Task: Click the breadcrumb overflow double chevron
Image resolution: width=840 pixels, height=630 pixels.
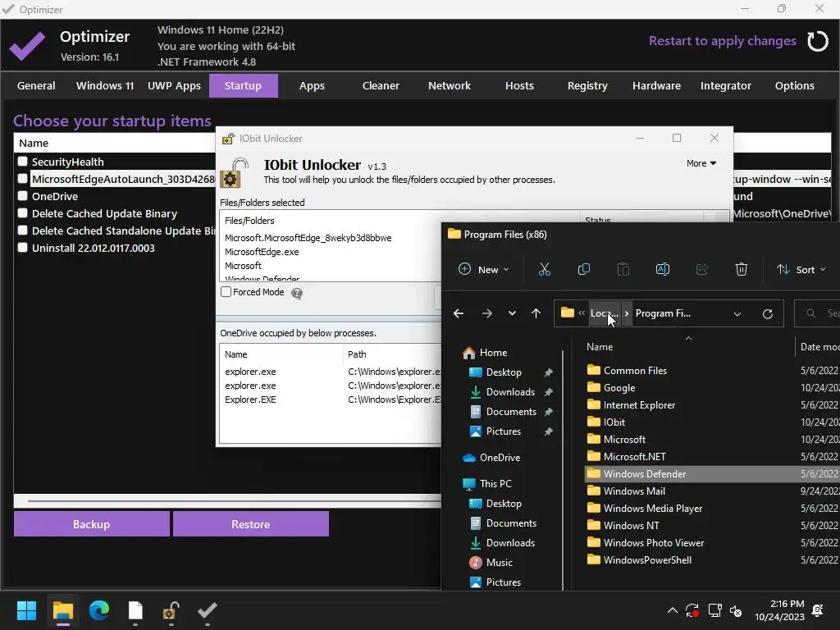Action: pyautogui.click(x=582, y=313)
